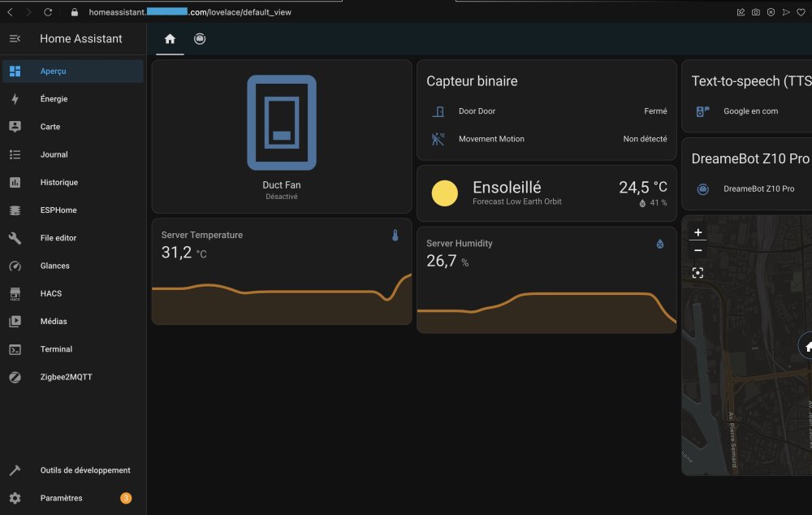Click the 'Non détecté' motion state
This screenshot has width=812, height=515.
coord(646,139)
